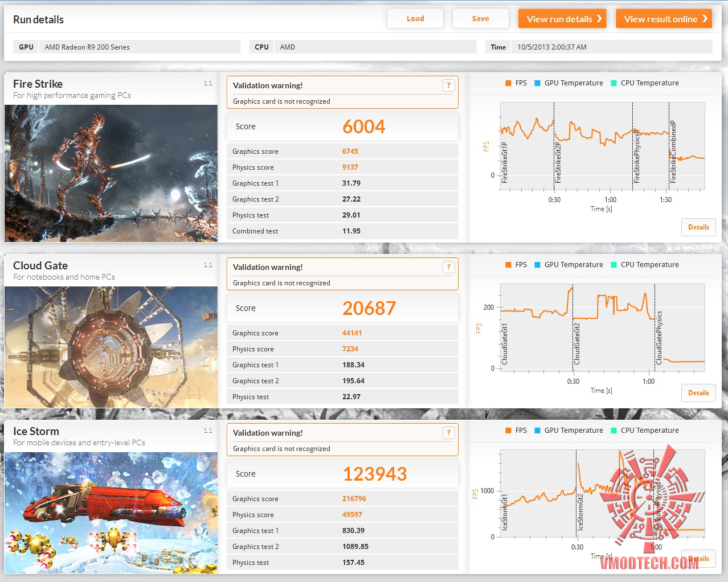Click FPS legend swatch in Ice Storm chart
Image resolution: width=728 pixels, height=582 pixels.
(x=508, y=431)
